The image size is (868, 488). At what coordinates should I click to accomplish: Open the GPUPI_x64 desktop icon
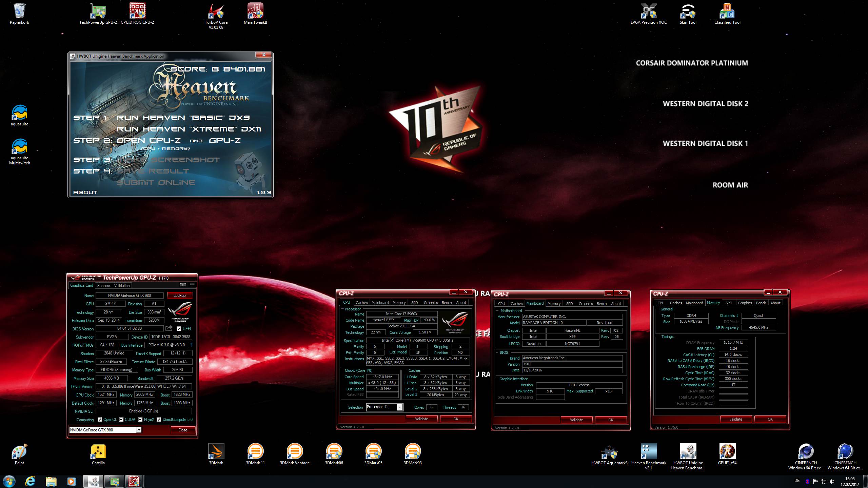point(727,454)
